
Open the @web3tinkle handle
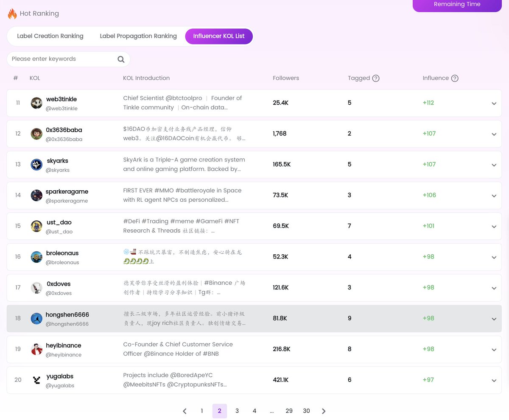[x=62, y=108]
